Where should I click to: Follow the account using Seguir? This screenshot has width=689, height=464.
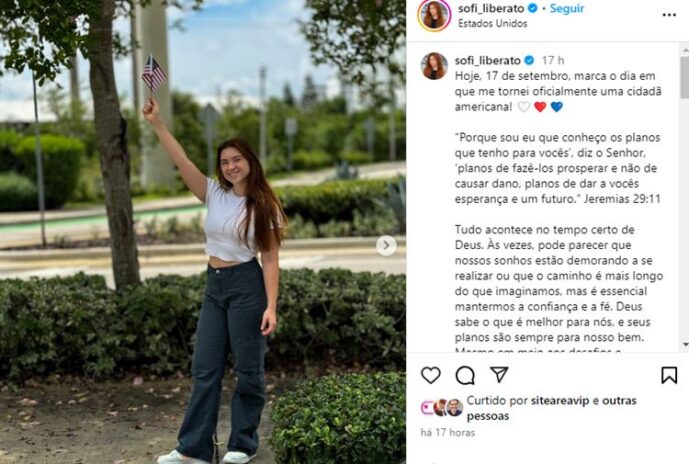pyautogui.click(x=567, y=8)
